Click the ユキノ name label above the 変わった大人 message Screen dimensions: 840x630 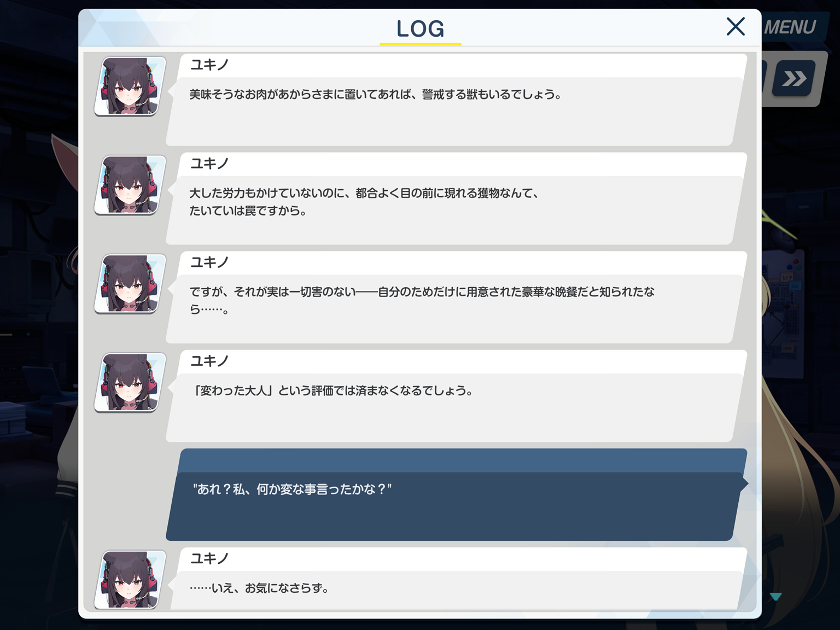[209, 361]
